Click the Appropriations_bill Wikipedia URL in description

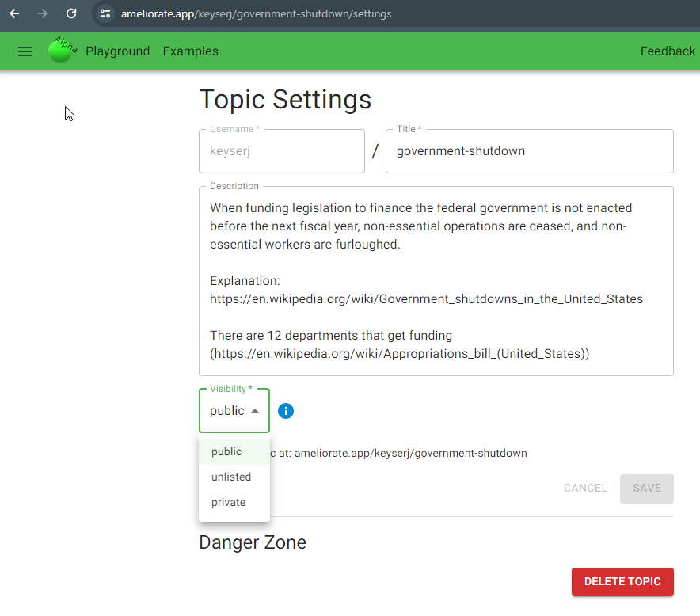coord(400,354)
